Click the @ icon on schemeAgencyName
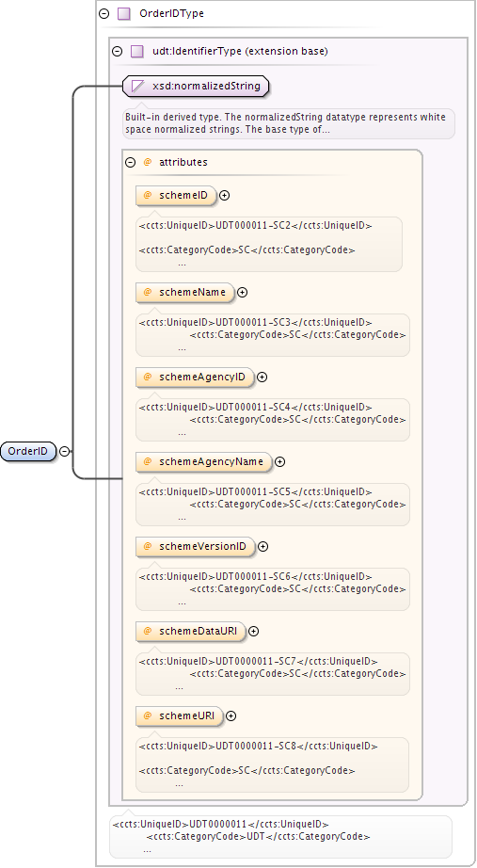Image resolution: width=477 pixels, height=868 pixels. (148, 461)
